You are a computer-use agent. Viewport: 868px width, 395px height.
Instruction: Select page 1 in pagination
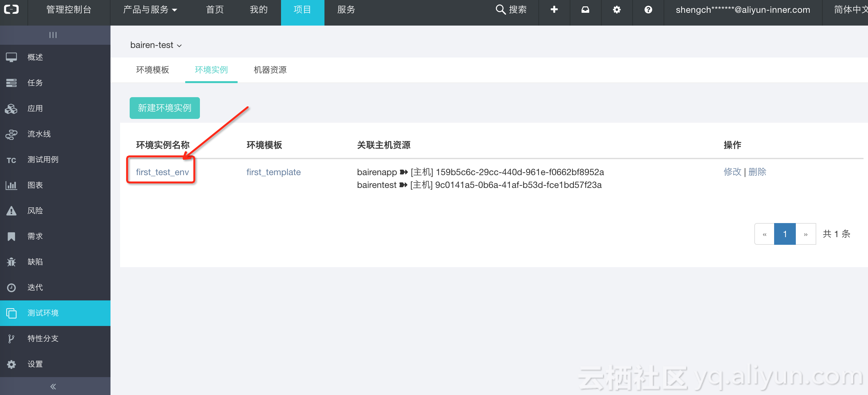785,234
